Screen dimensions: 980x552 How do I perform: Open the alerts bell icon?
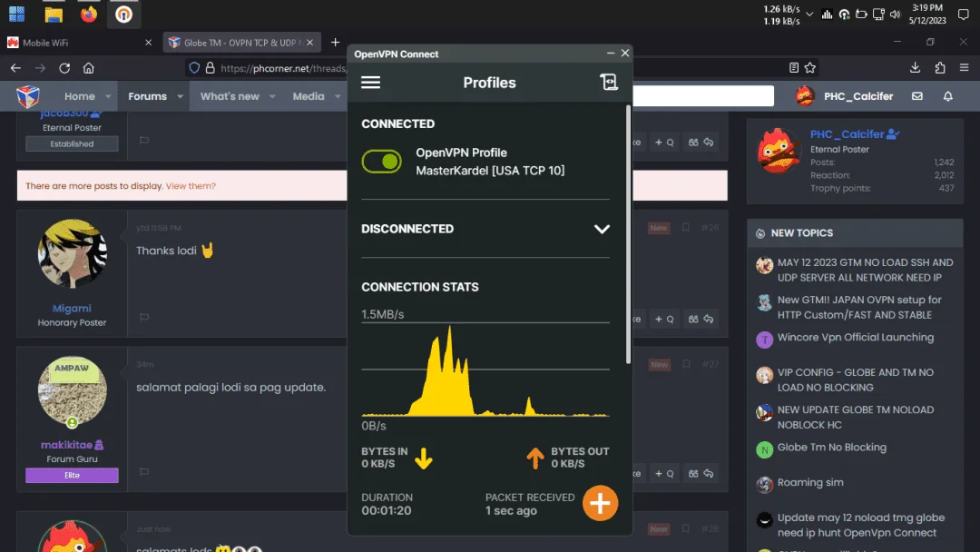[948, 96]
